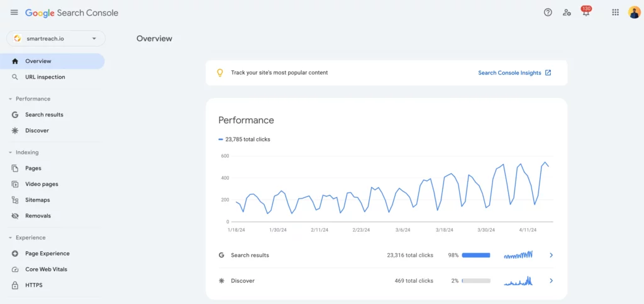
Task: Click the Video pages icon
Action: point(15,184)
